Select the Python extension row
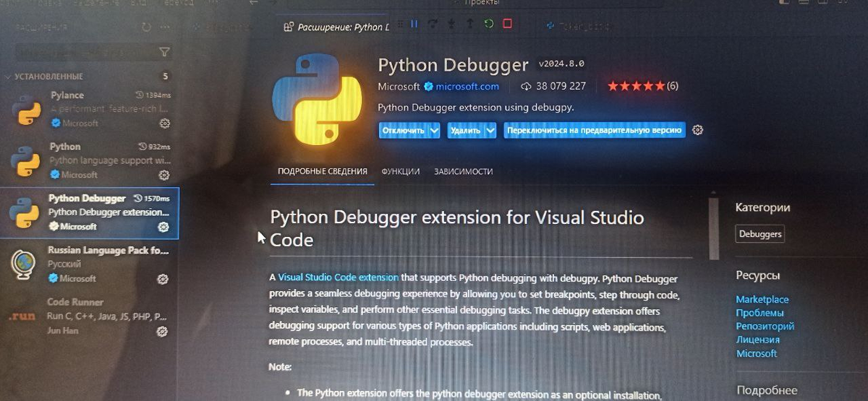This screenshot has height=401, width=868. pyautogui.click(x=90, y=161)
